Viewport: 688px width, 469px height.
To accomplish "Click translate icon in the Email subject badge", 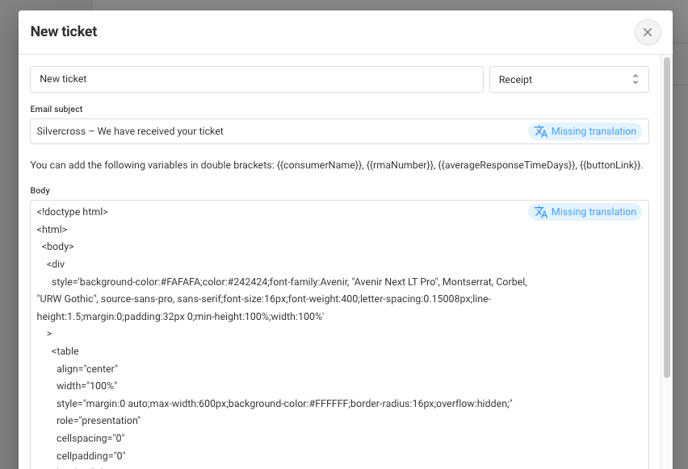I will (541, 131).
